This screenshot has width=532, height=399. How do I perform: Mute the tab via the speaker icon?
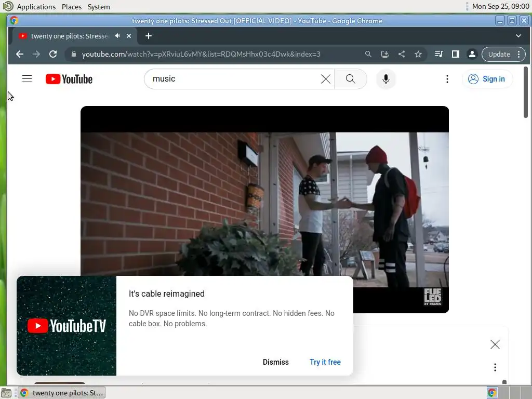[118, 36]
